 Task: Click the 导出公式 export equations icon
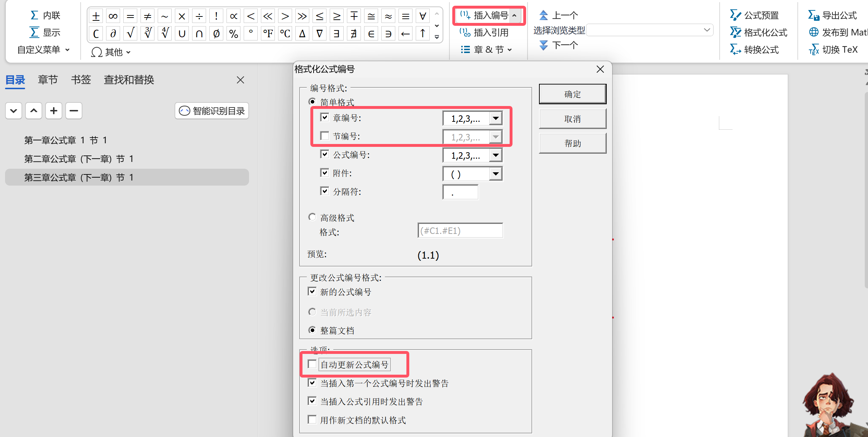[x=814, y=15]
